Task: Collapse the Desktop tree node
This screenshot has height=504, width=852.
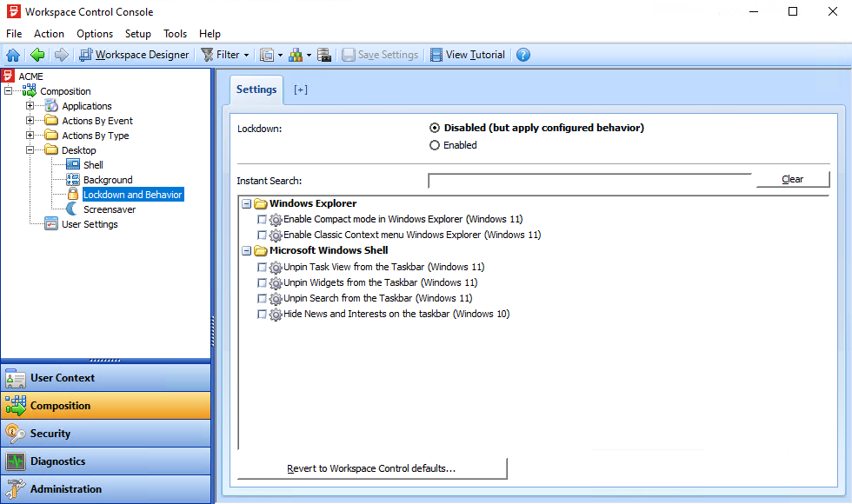Action: 30,149
